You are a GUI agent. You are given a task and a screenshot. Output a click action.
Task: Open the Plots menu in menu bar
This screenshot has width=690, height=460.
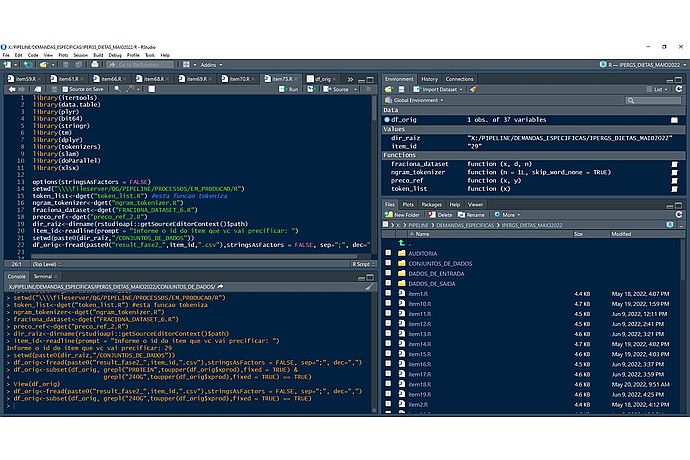click(63, 55)
